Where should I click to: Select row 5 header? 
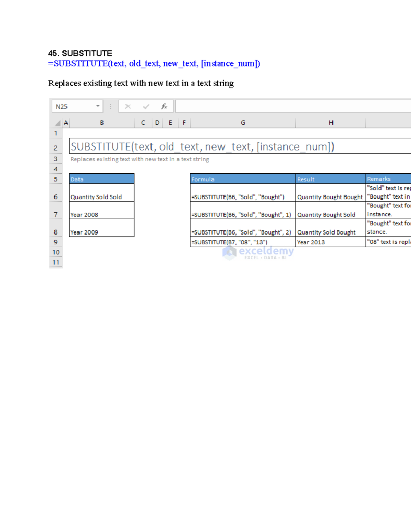pos(56,179)
